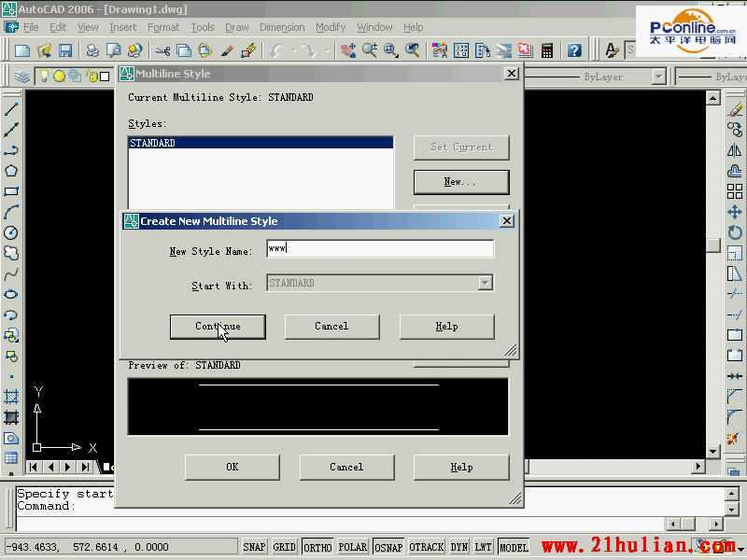
Task: Toggle GRID display in status bar
Action: click(285, 547)
